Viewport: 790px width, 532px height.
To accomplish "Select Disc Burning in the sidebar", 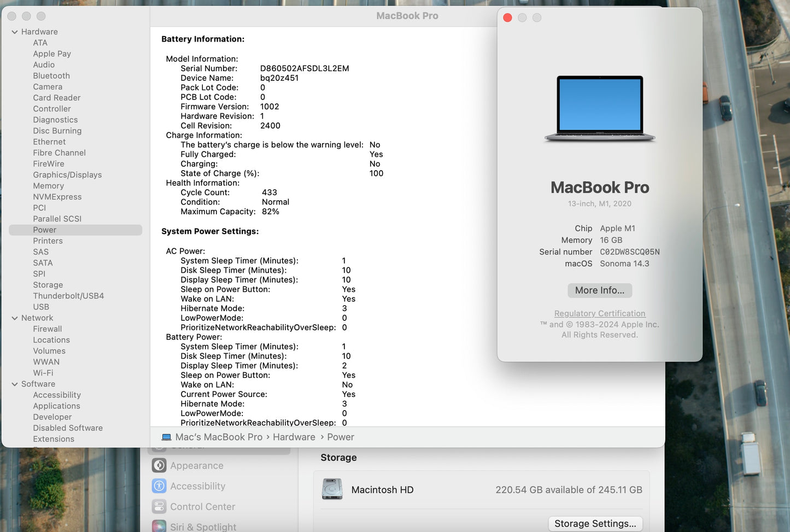I will [x=57, y=131].
